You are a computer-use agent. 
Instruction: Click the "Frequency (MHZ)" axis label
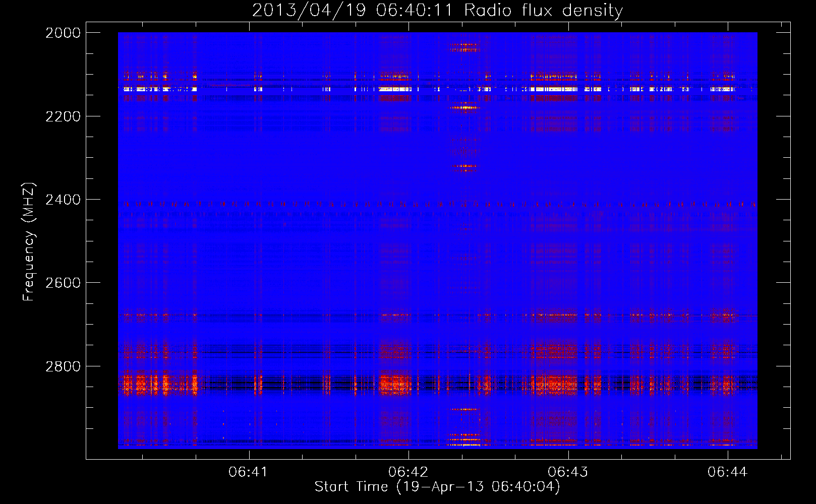tap(29, 242)
